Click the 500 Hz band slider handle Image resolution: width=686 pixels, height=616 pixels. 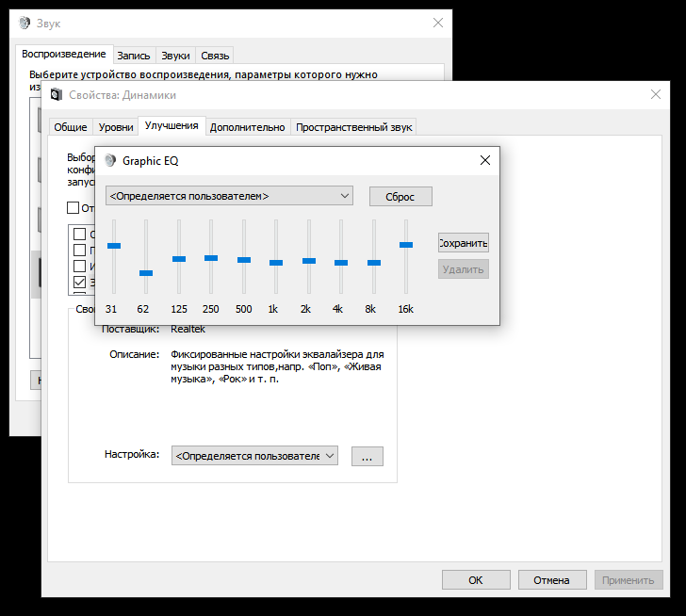point(244,260)
